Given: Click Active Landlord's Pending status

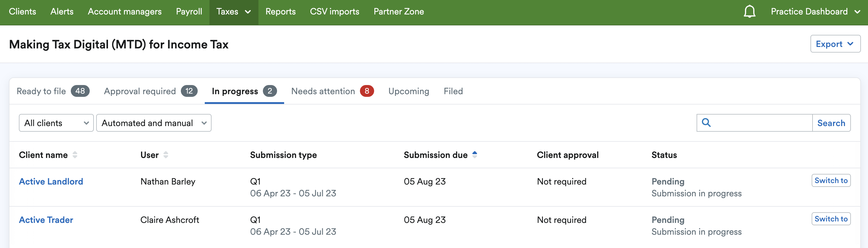Looking at the screenshot, I should coord(668,182).
